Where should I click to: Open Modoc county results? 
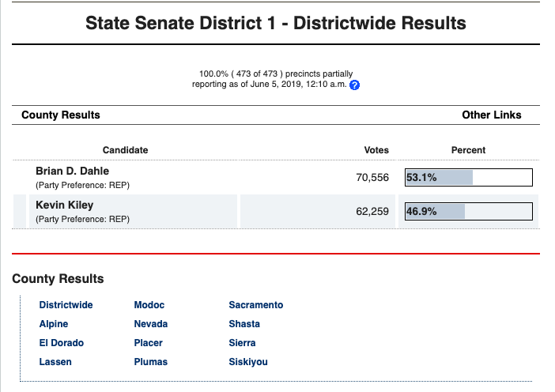pos(149,305)
